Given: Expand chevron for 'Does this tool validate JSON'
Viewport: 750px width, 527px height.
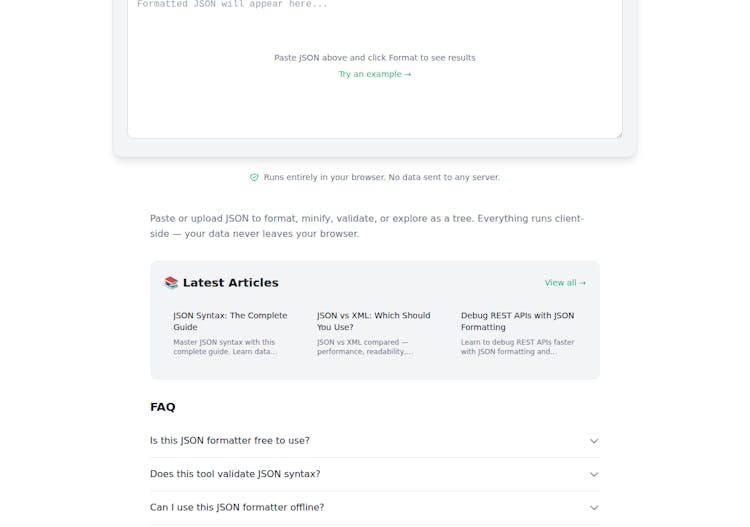Looking at the screenshot, I should coord(594,474).
